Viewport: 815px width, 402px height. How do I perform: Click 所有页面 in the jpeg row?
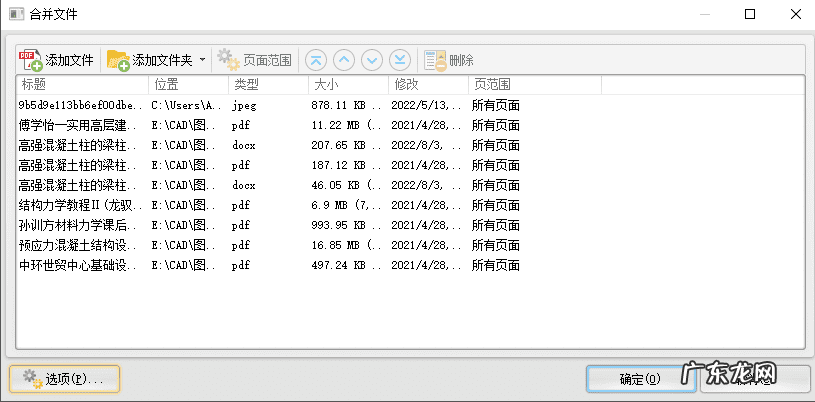point(496,106)
